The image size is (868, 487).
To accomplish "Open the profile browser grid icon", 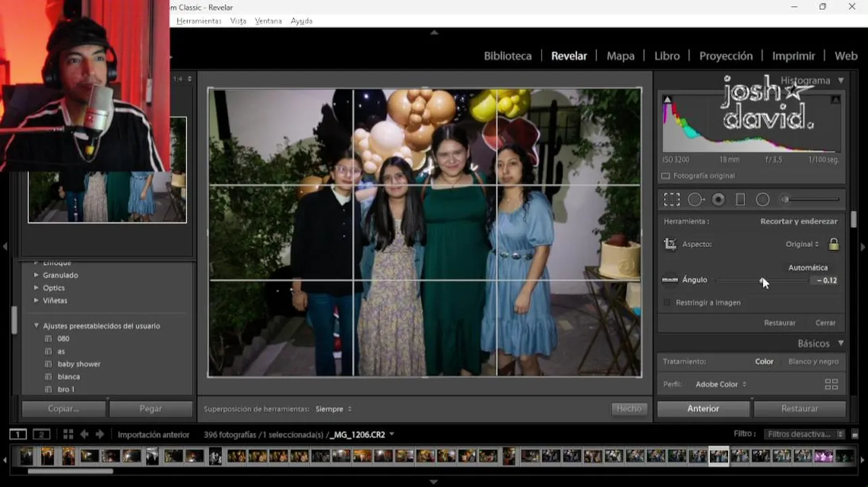I will (831, 384).
